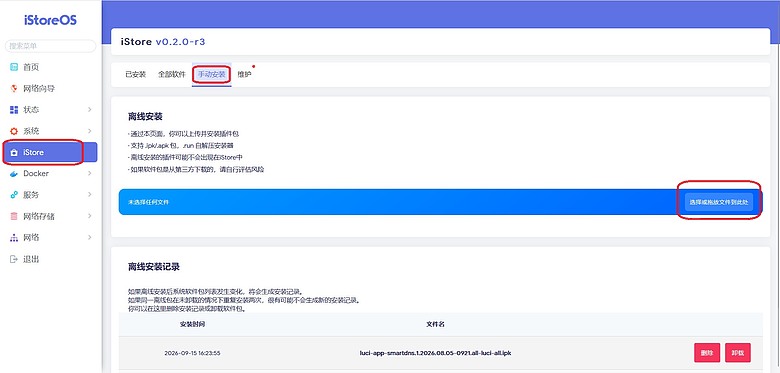
Task: Open 网络向导 in the sidebar menu
Action: [x=39, y=89]
